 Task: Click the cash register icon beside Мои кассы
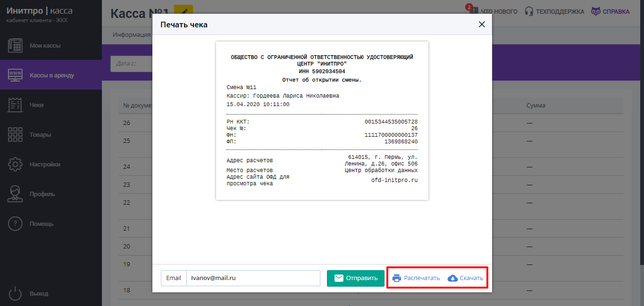(x=16, y=46)
